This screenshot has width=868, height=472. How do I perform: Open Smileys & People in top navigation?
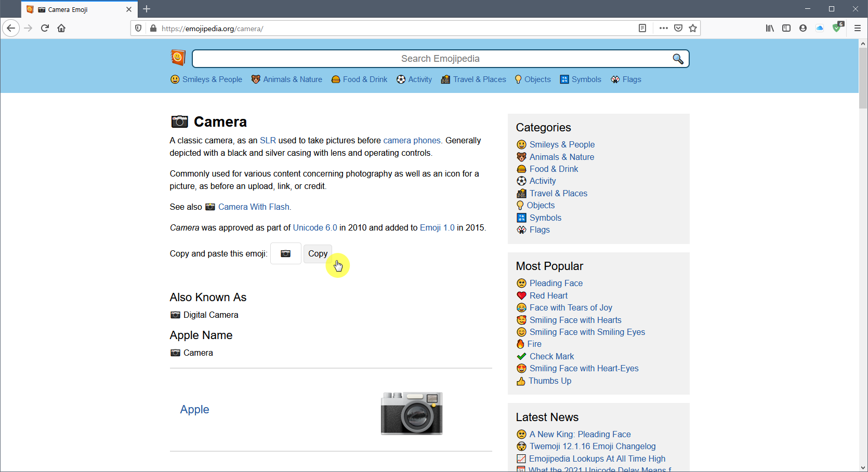206,79
